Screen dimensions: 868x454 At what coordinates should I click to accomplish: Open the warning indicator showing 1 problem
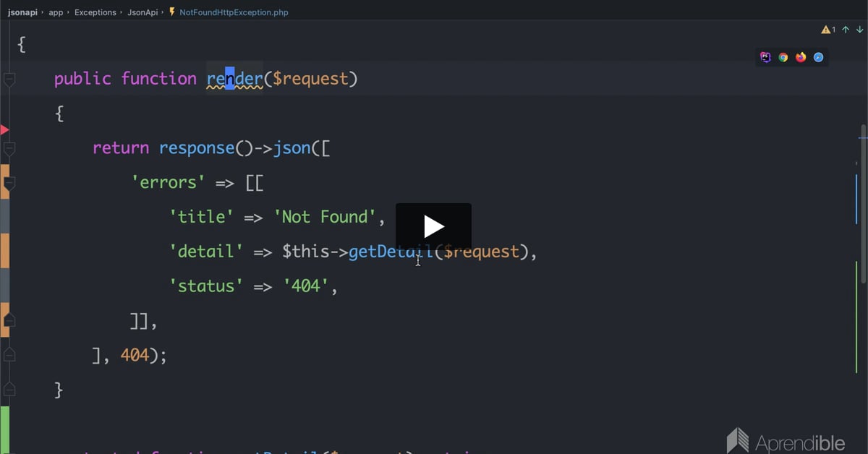point(828,30)
